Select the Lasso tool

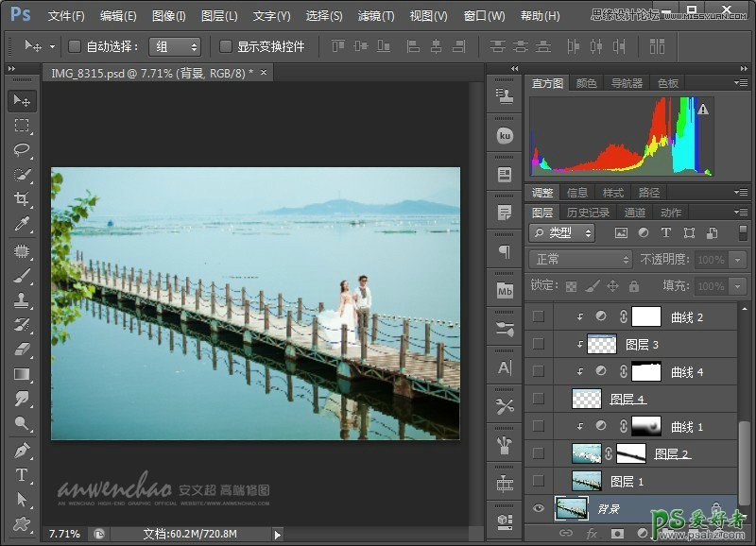click(x=22, y=150)
